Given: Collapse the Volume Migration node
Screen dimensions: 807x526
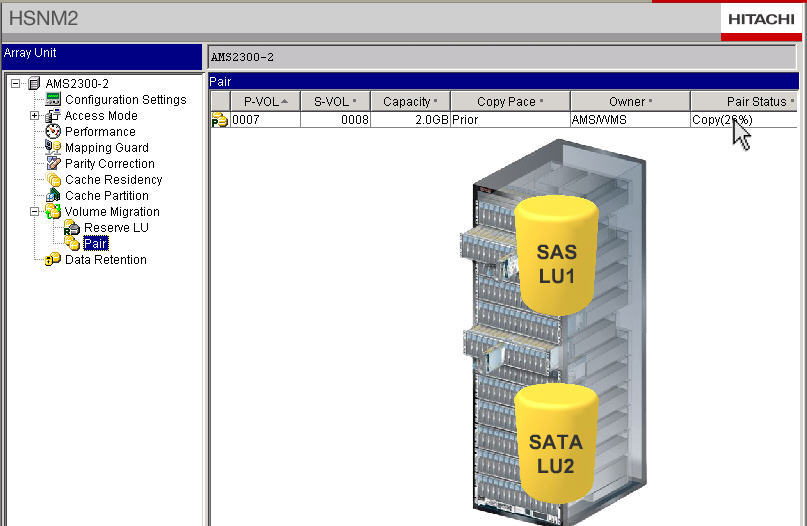Looking at the screenshot, I should (x=34, y=212).
